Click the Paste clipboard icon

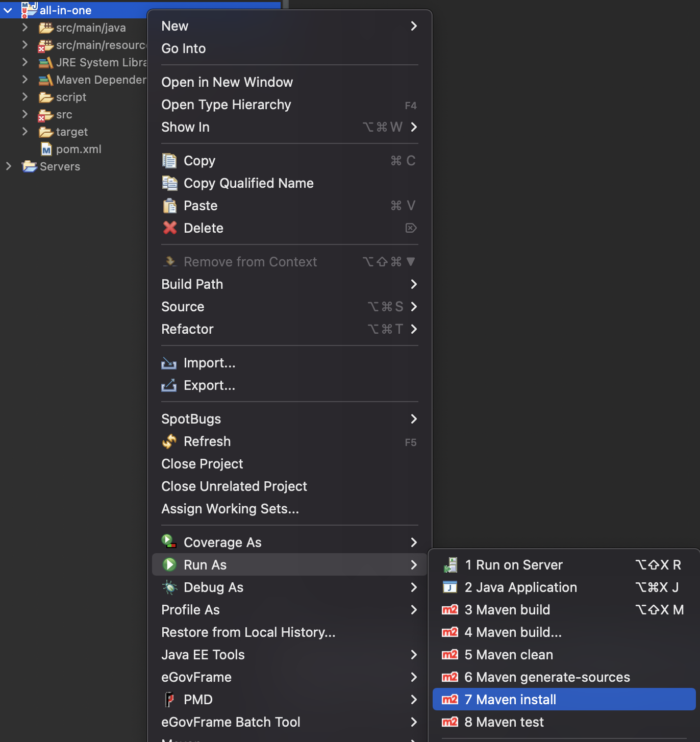click(x=169, y=206)
